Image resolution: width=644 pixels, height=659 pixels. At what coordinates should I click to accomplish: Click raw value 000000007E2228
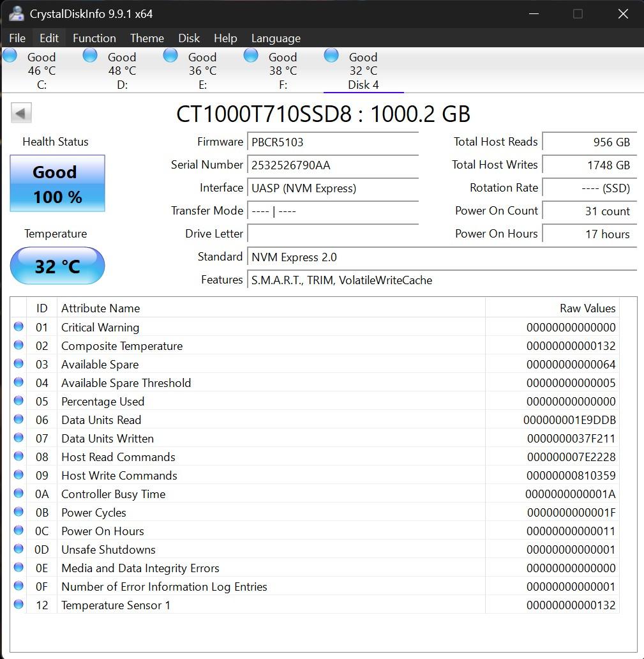point(571,457)
